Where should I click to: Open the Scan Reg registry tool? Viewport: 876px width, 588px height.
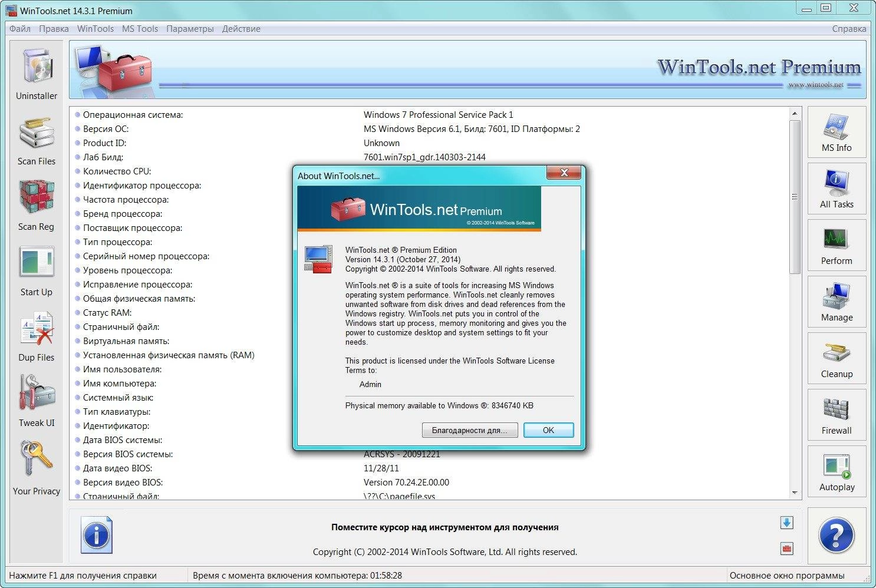click(x=37, y=206)
